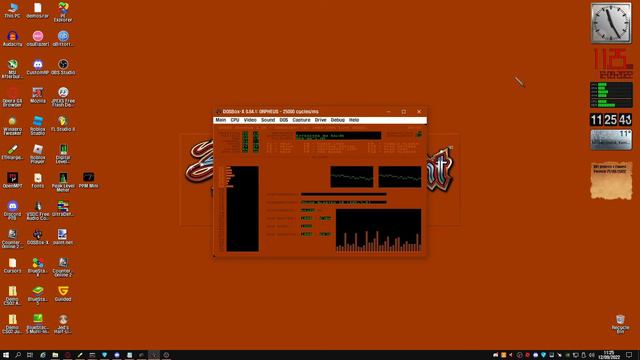This screenshot has width=640, height=360.
Task: Open the notification center icon
Action: click(629, 355)
